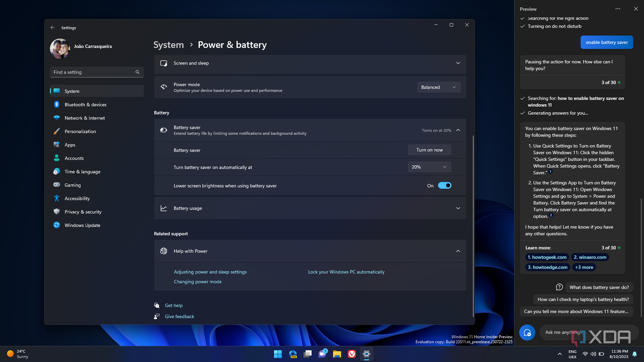
Task: Disable lower screen brightness toggle
Action: 444,185
